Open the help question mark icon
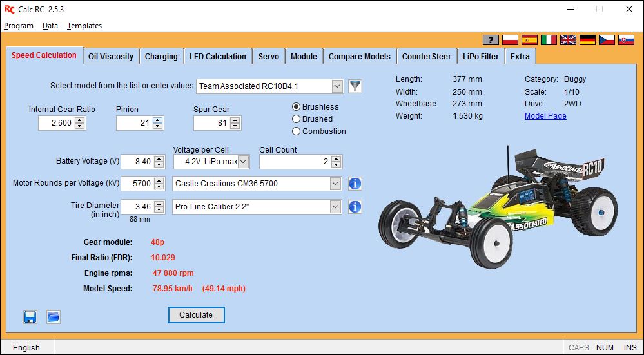The width and height of the screenshot is (644, 355). tap(491, 40)
